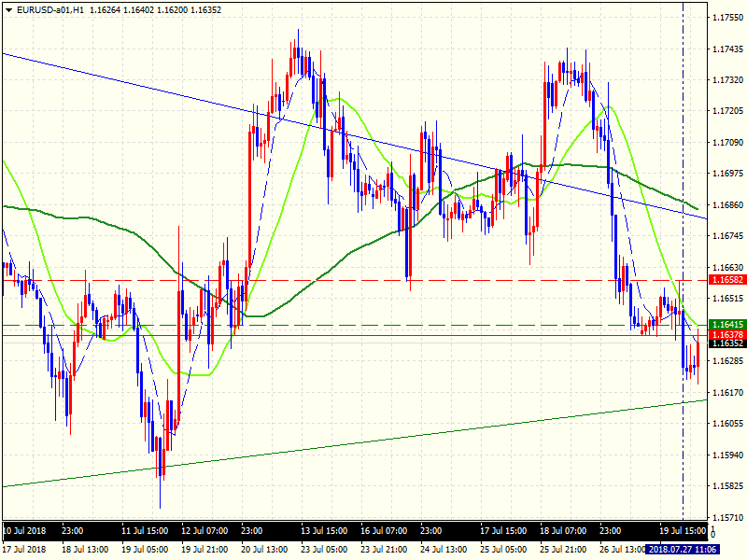Select the red 1.16378 price label

click(727, 335)
